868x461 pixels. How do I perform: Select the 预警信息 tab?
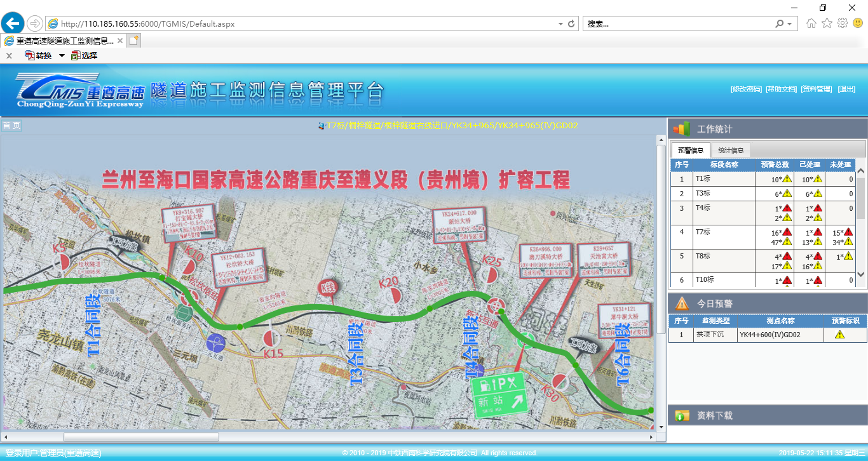point(691,150)
